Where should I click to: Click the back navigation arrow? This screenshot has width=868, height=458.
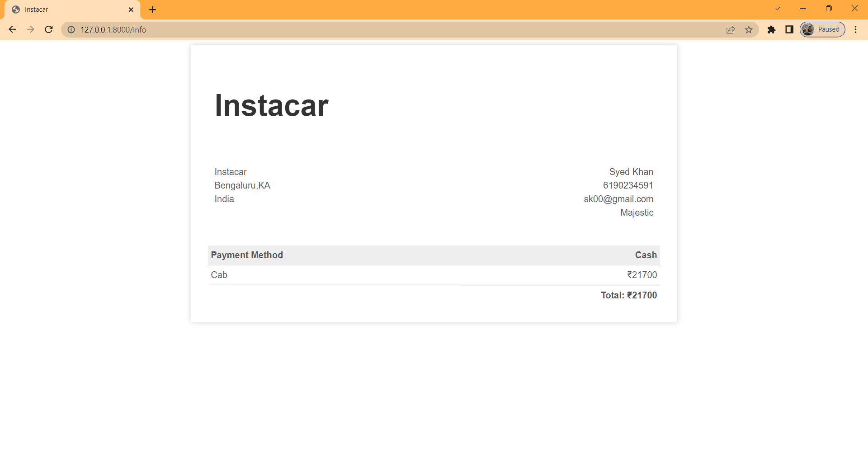(x=12, y=29)
